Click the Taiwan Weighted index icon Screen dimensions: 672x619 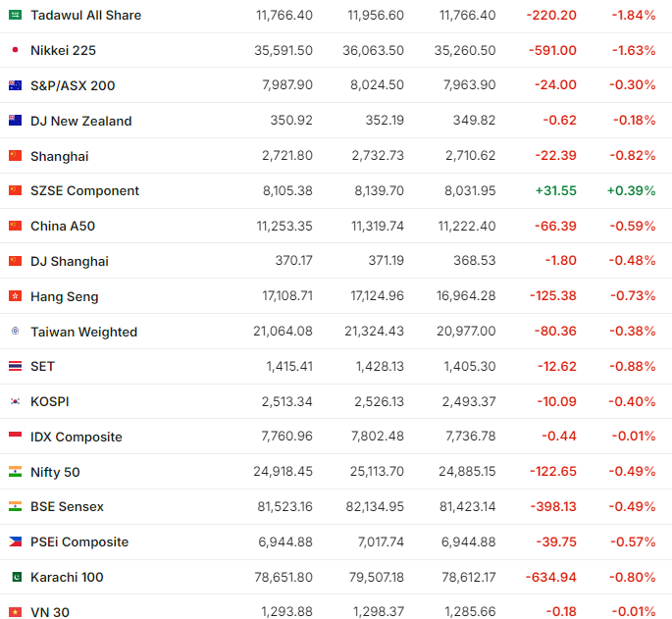tap(15, 332)
